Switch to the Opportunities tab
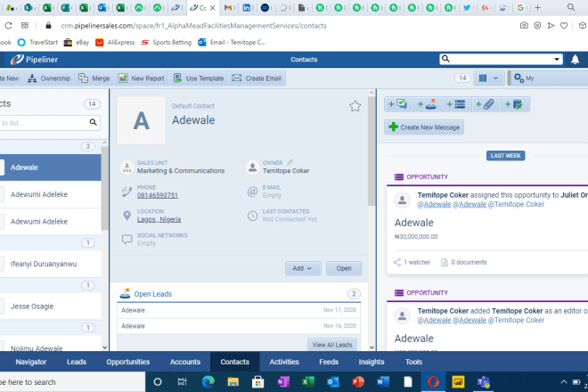Image resolution: width=588 pixels, height=392 pixels. pos(128,362)
